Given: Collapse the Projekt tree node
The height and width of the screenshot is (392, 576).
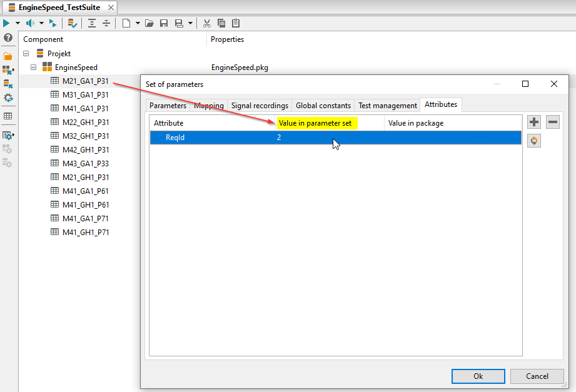Looking at the screenshot, I should click(x=26, y=53).
